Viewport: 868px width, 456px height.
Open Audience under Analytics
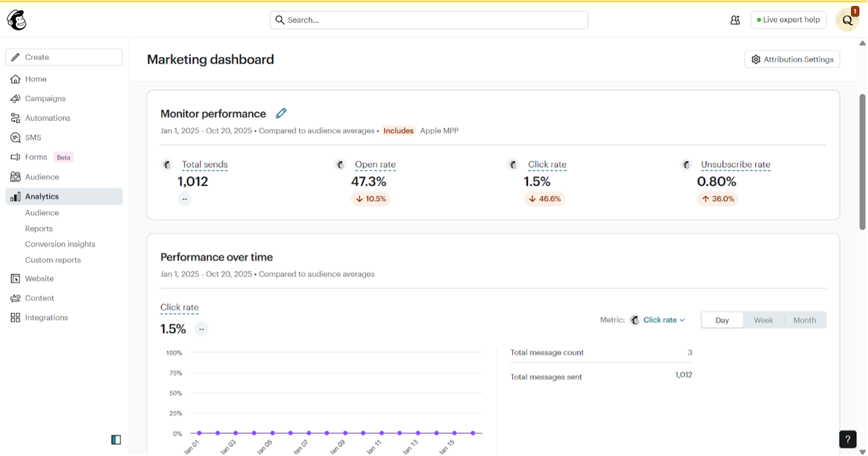pos(42,213)
